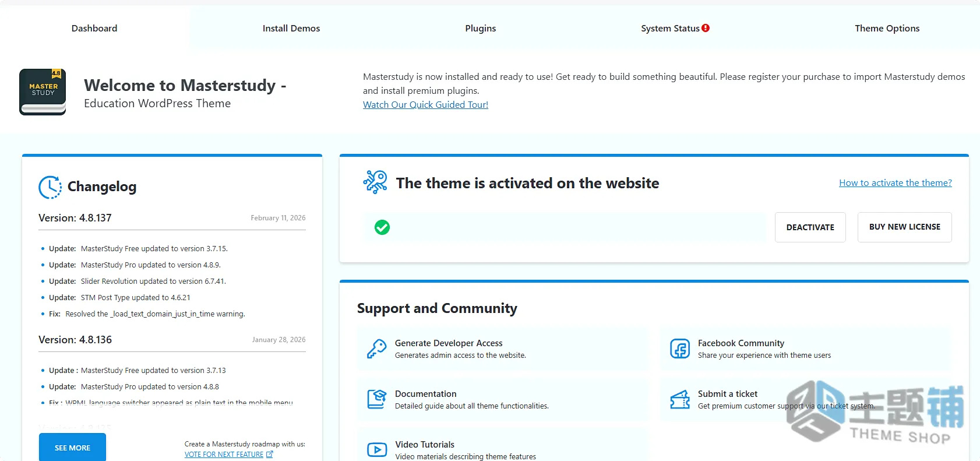Switch to the Install Demos tab
Viewport: 980px width, 461px height.
click(x=291, y=28)
